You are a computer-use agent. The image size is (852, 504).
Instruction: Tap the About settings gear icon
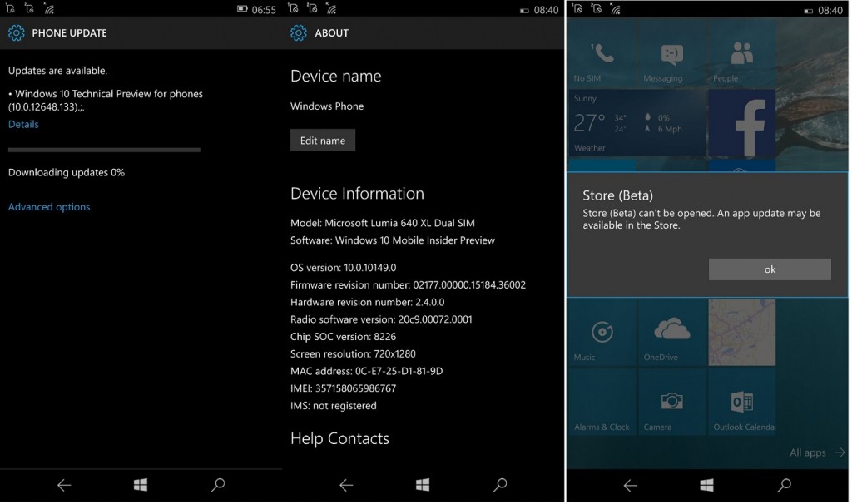(x=299, y=33)
